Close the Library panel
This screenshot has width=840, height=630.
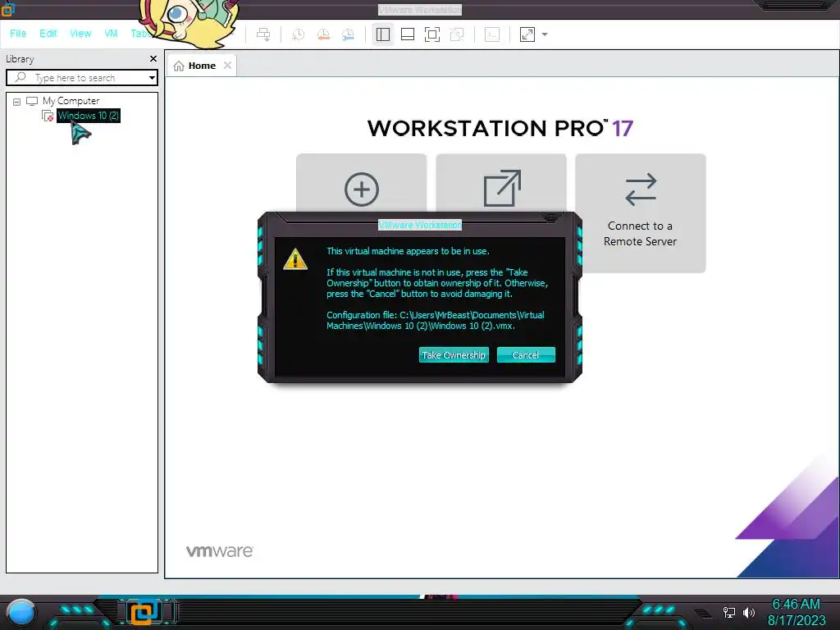[153, 59]
